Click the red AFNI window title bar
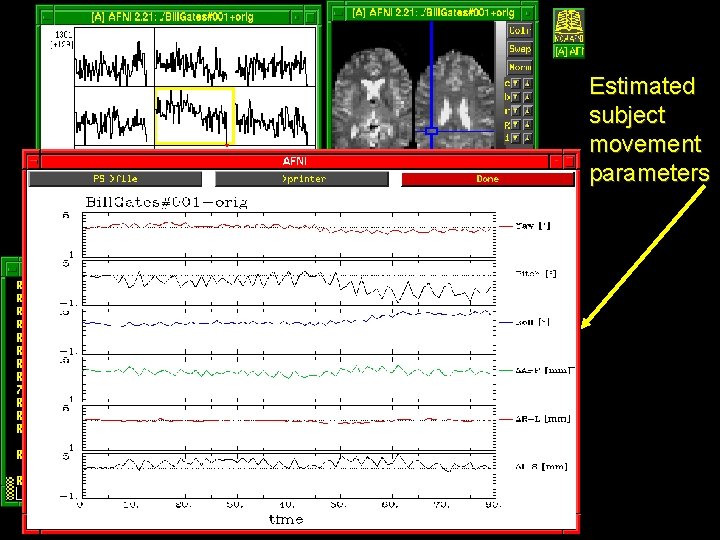The height and width of the screenshot is (540, 720). click(294, 162)
